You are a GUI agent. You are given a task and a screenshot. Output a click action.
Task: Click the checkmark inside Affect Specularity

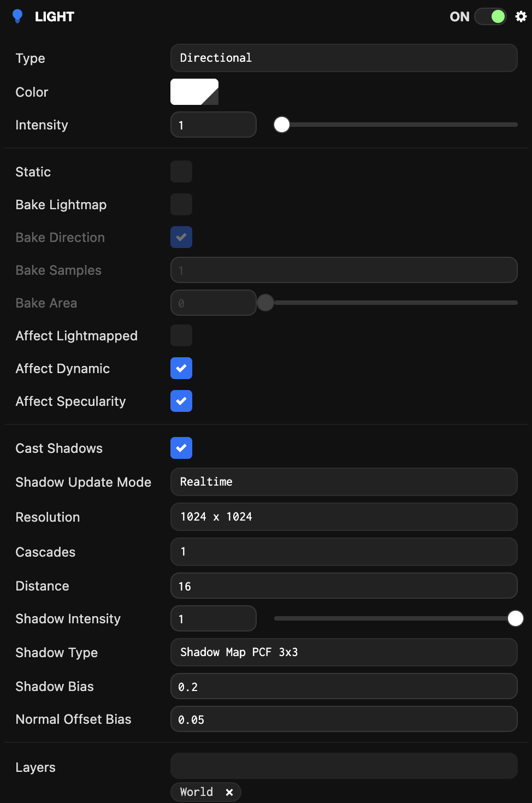(x=181, y=401)
